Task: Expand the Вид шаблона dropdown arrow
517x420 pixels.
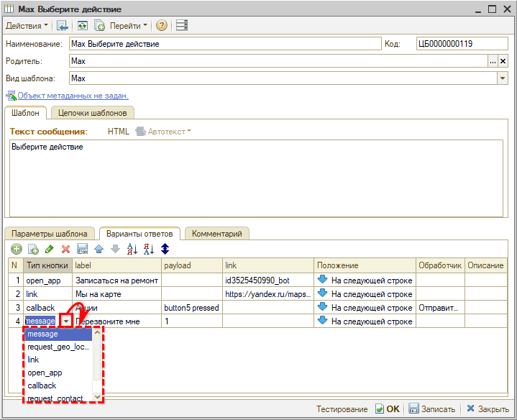Action: pyautogui.click(x=503, y=78)
